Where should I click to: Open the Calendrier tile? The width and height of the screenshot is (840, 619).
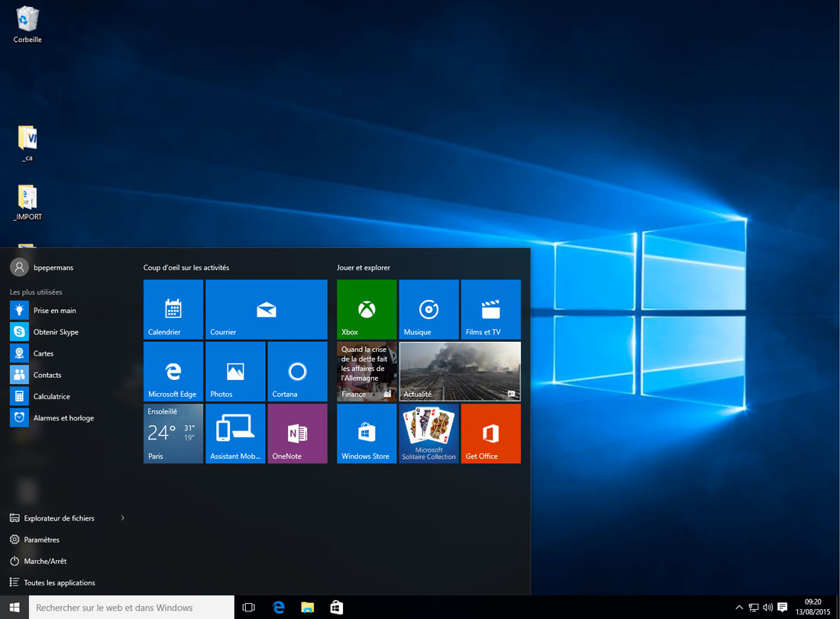173,309
